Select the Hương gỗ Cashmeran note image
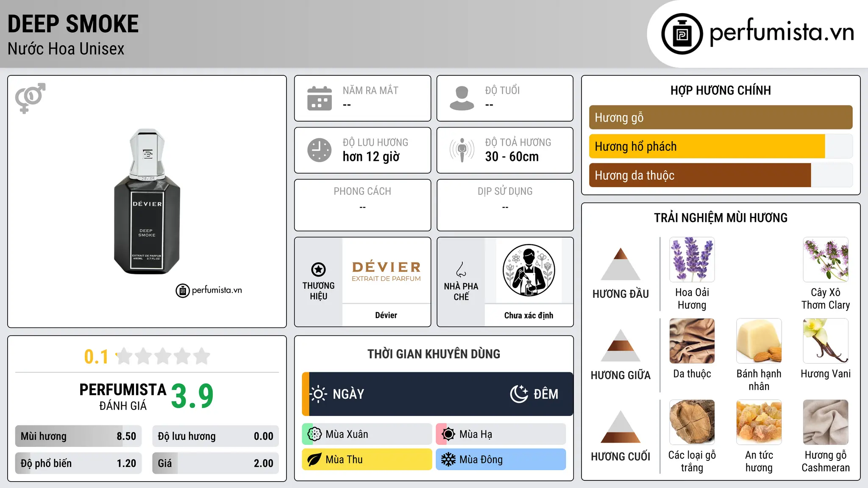The image size is (868, 488). click(826, 422)
